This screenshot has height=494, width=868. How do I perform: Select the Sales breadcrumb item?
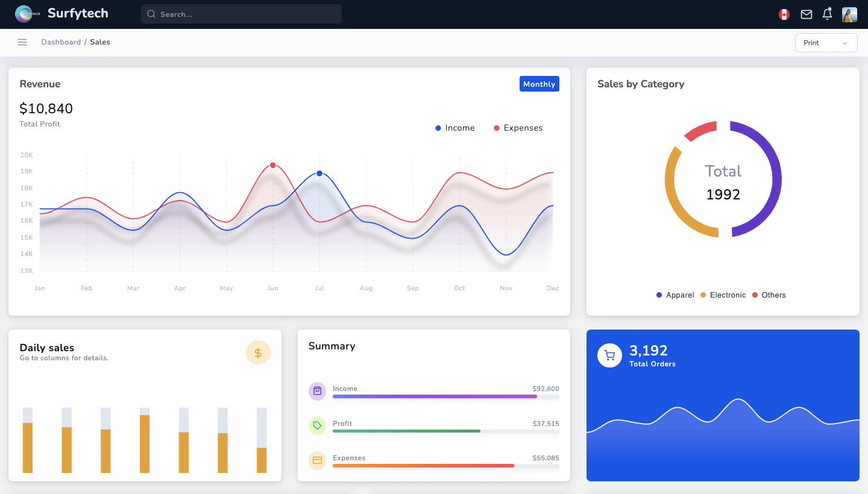click(100, 42)
